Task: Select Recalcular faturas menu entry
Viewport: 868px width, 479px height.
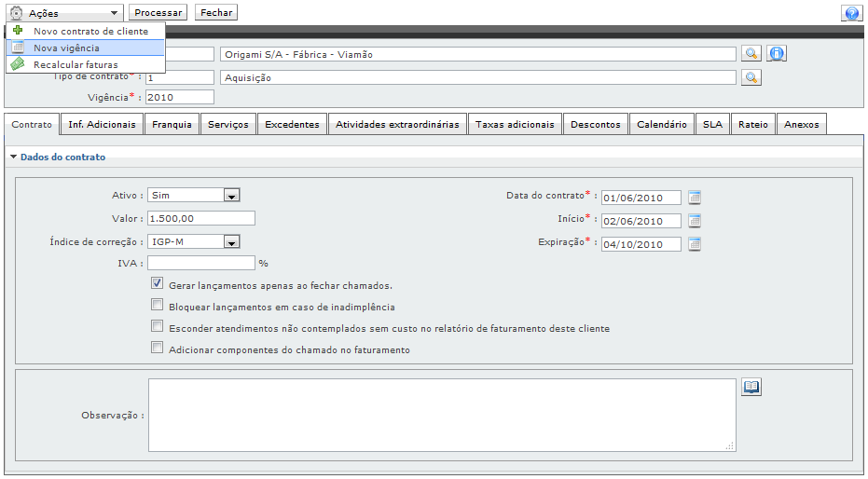Action: (x=86, y=64)
